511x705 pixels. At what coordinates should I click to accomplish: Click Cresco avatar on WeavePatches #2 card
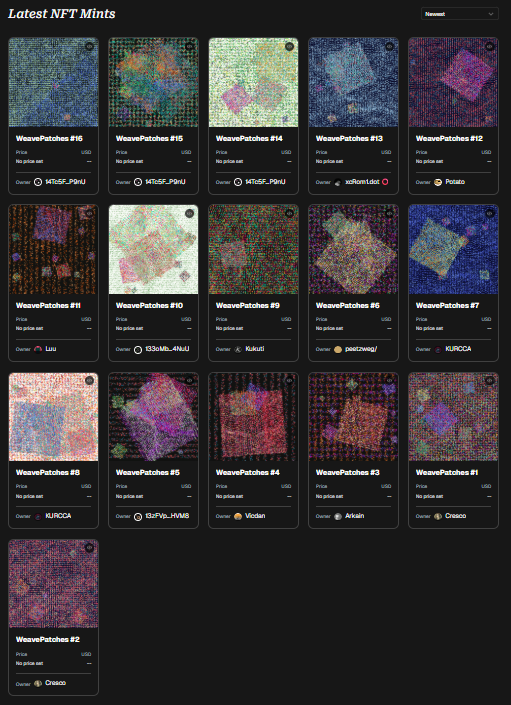coord(38,683)
